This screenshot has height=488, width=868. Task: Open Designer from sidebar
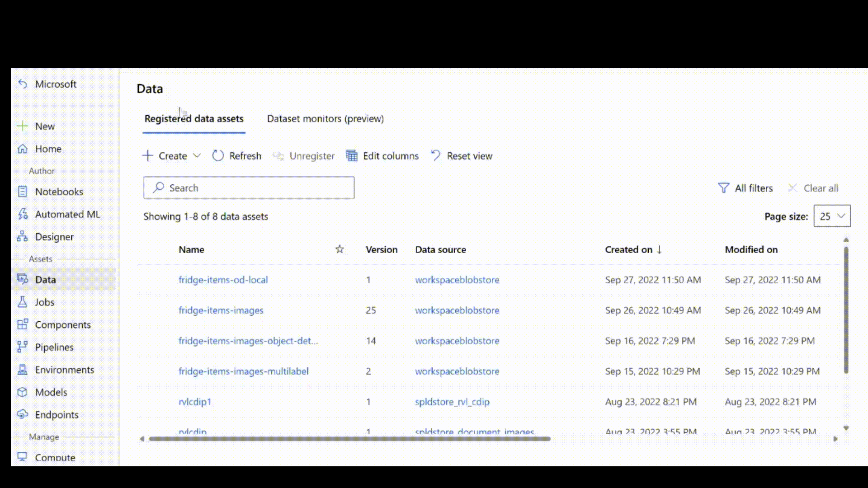coord(54,237)
